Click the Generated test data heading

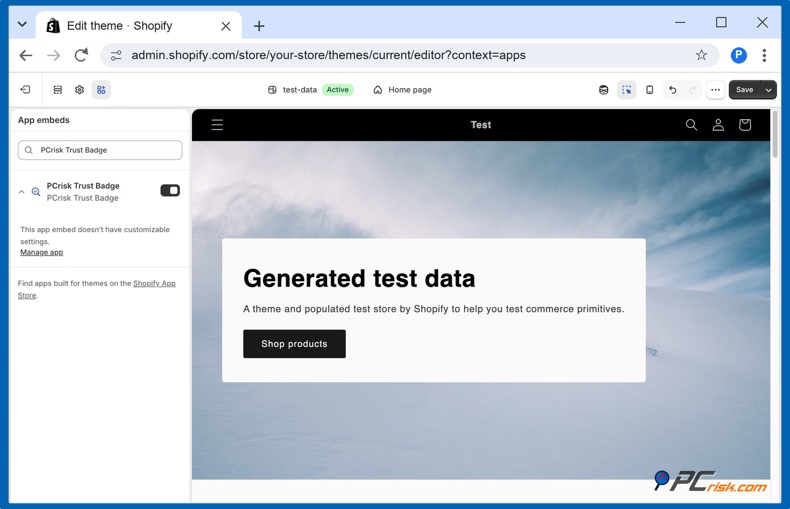359,278
